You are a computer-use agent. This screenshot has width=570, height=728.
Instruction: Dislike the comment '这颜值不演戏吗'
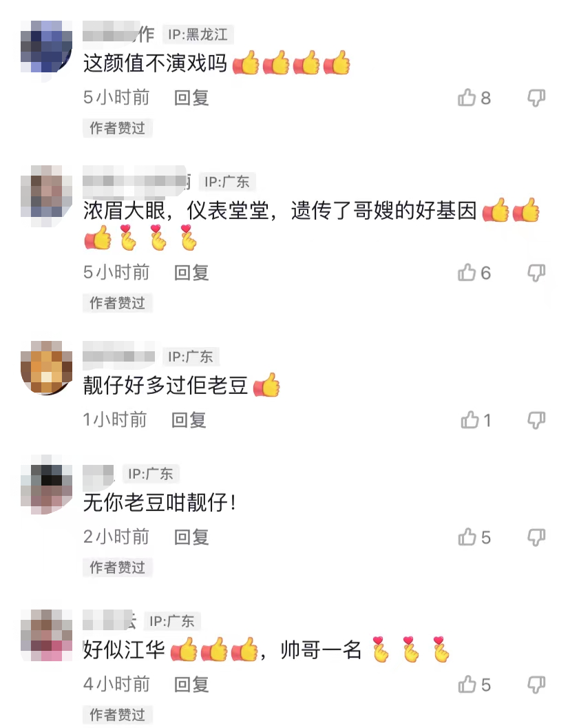(x=536, y=98)
